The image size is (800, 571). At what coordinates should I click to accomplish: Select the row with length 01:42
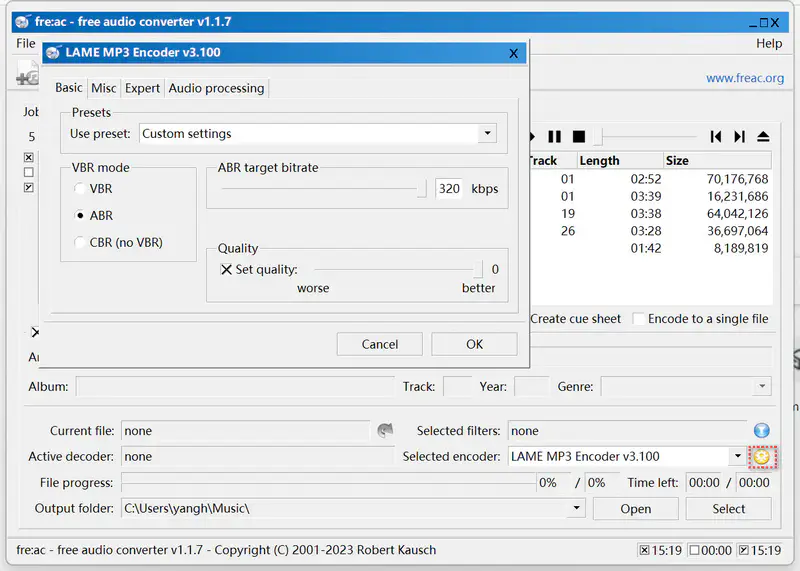651,249
